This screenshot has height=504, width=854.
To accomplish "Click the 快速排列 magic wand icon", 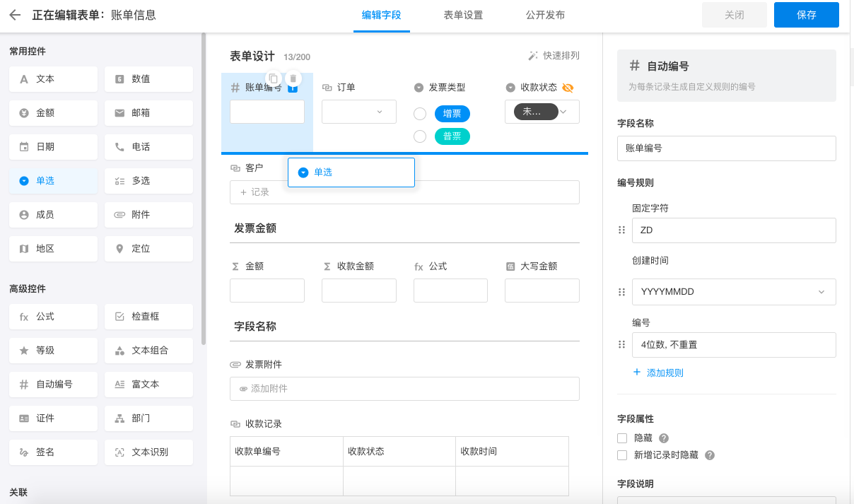I will coord(533,56).
